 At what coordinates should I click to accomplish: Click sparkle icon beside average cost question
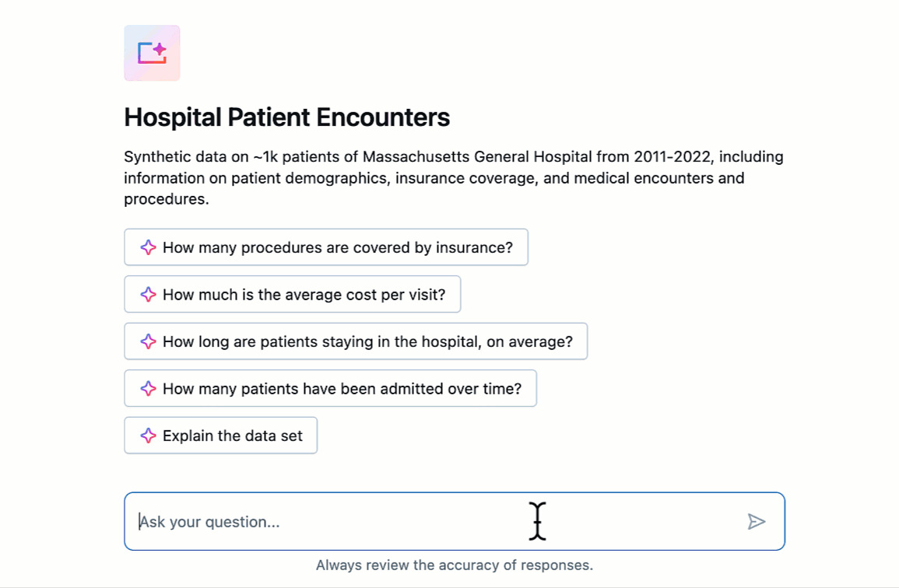click(x=148, y=295)
